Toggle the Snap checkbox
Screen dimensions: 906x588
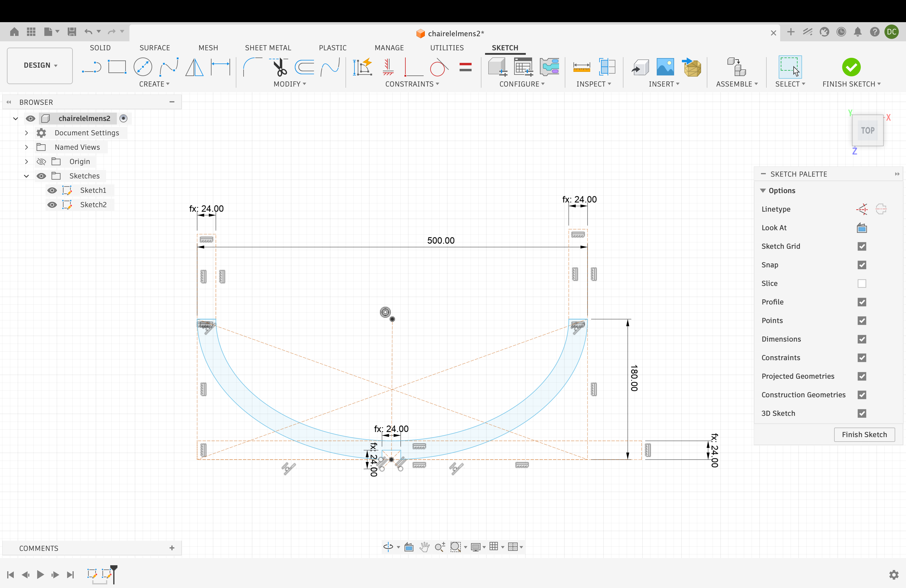click(x=862, y=265)
